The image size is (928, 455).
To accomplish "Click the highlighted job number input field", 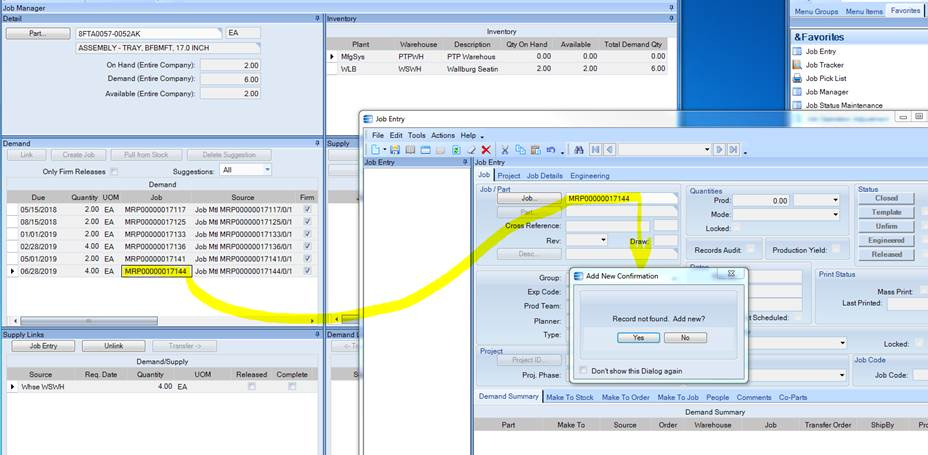I will point(621,199).
